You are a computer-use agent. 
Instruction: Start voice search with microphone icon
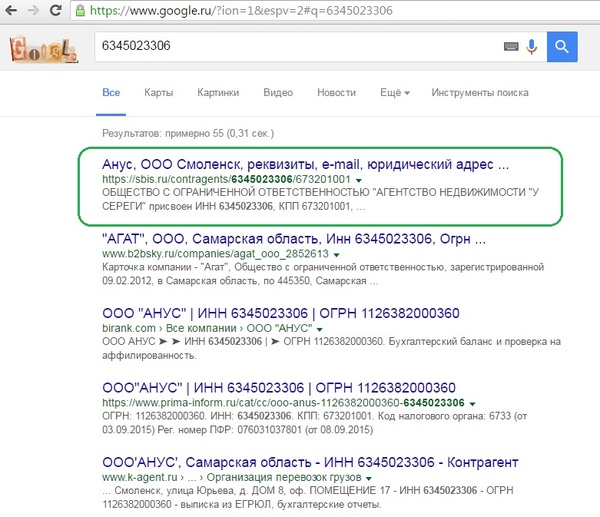(531, 46)
